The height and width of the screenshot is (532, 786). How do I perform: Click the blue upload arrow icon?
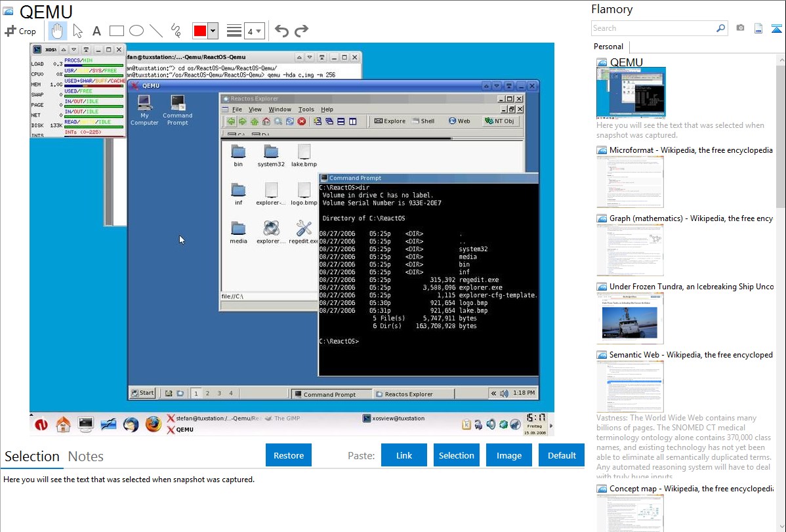point(776,29)
